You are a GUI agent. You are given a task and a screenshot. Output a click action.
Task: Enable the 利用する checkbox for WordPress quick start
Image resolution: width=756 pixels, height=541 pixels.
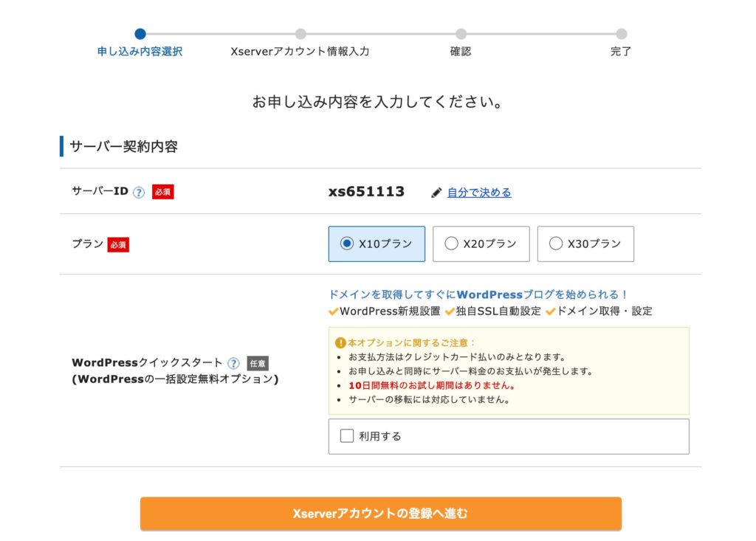pyautogui.click(x=347, y=436)
